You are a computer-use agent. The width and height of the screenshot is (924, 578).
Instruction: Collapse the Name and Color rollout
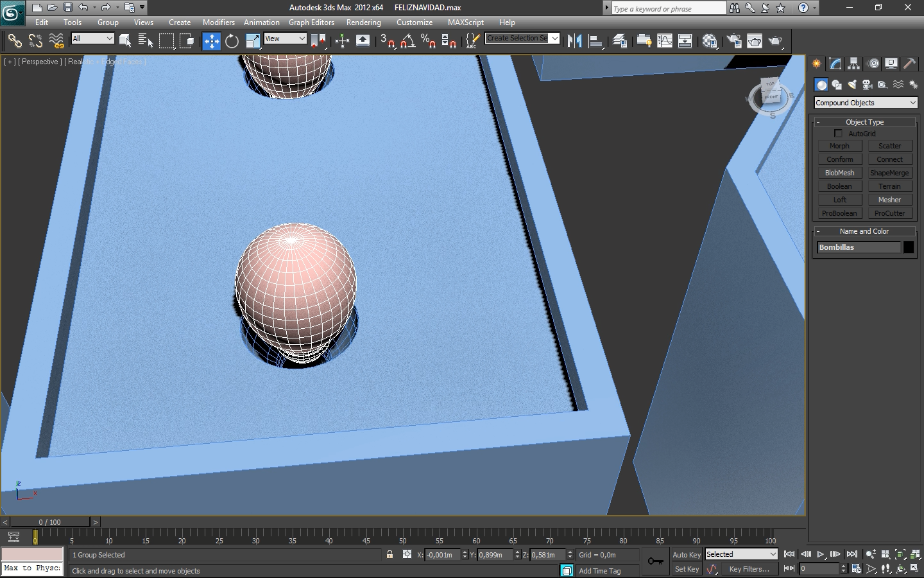pos(864,231)
